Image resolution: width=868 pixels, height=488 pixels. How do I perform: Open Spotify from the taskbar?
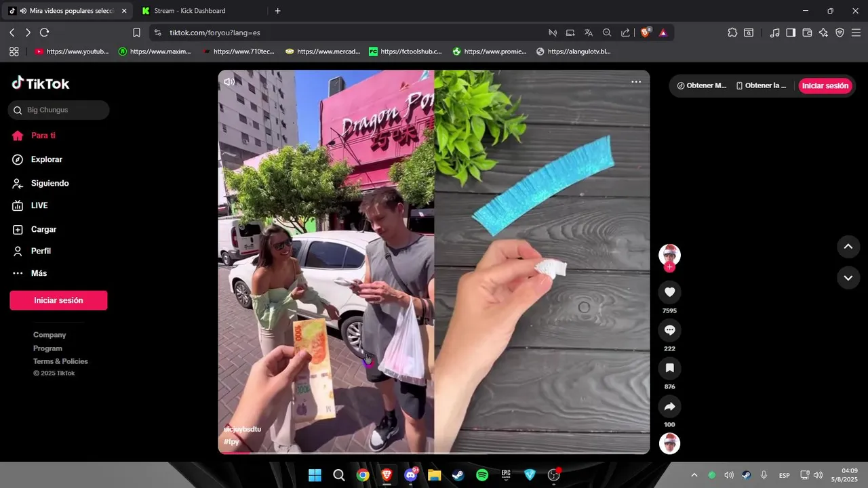tap(482, 475)
